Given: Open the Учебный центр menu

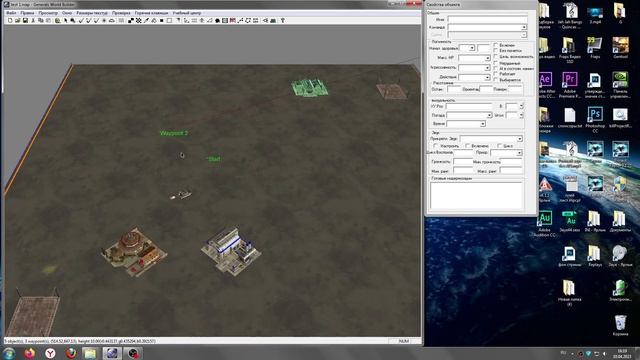Looking at the screenshot, I should coord(187,13).
